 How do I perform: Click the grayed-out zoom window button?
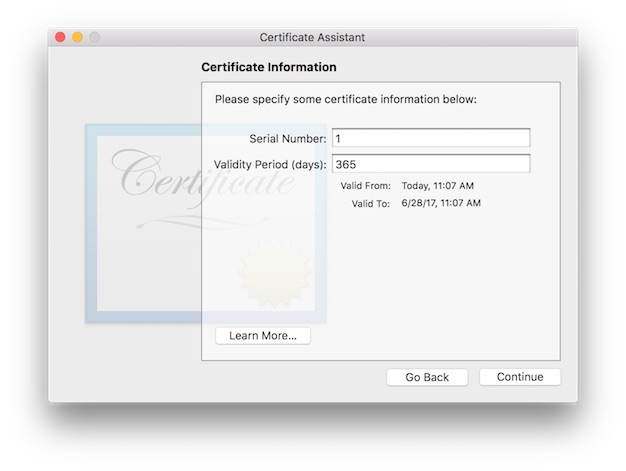pos(94,37)
